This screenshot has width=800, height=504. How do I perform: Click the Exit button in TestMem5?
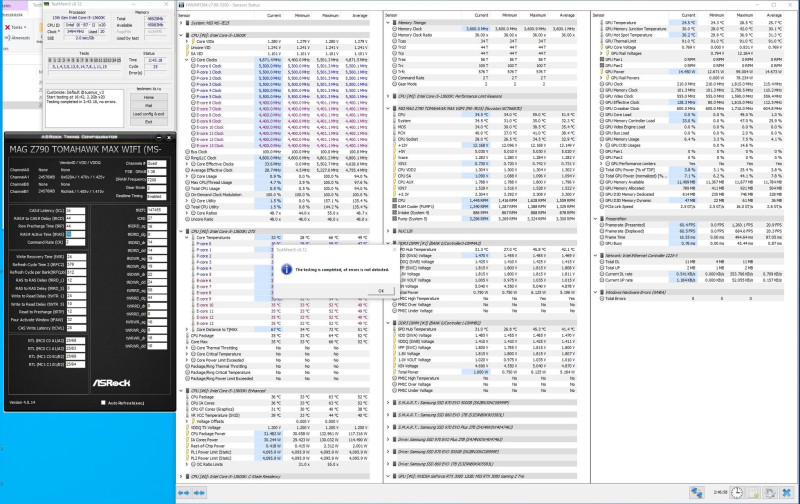(x=148, y=122)
